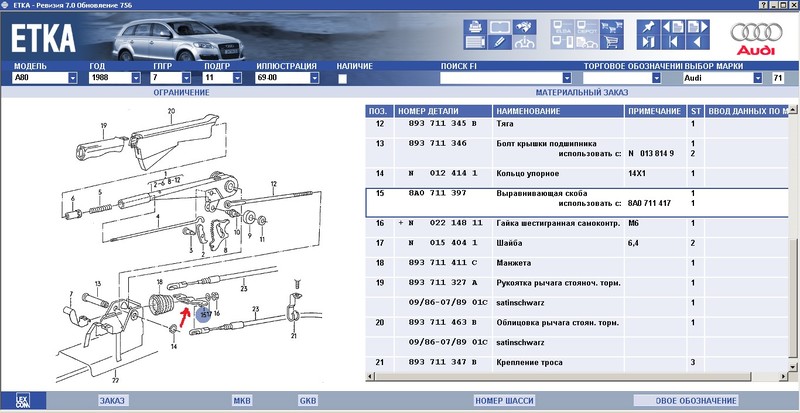Screen dimensions: 800x413
Task: Open the ГЛГР dropdown showing 7
Action: point(186,78)
